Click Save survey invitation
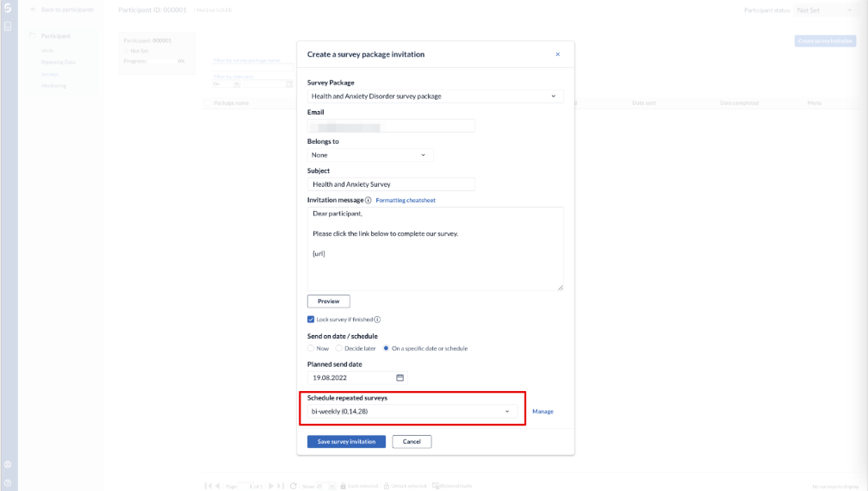This screenshot has height=491, width=868. 346,442
